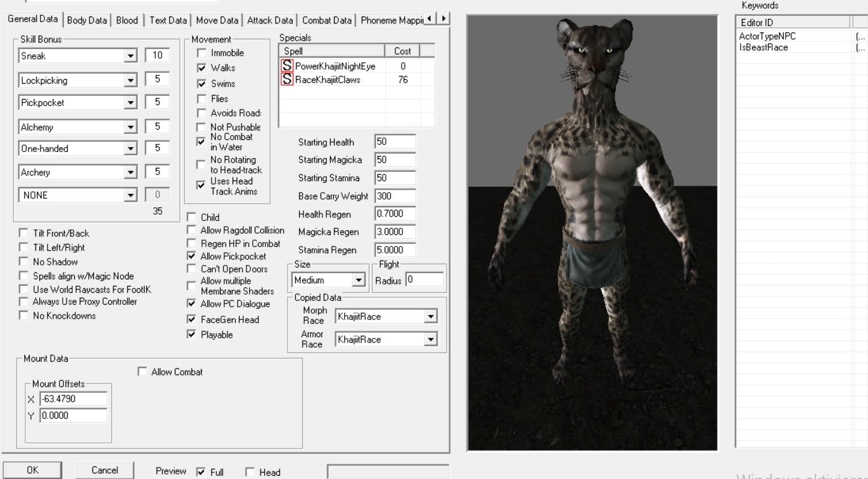Expand the Pickpocket skill dropdown

click(131, 103)
